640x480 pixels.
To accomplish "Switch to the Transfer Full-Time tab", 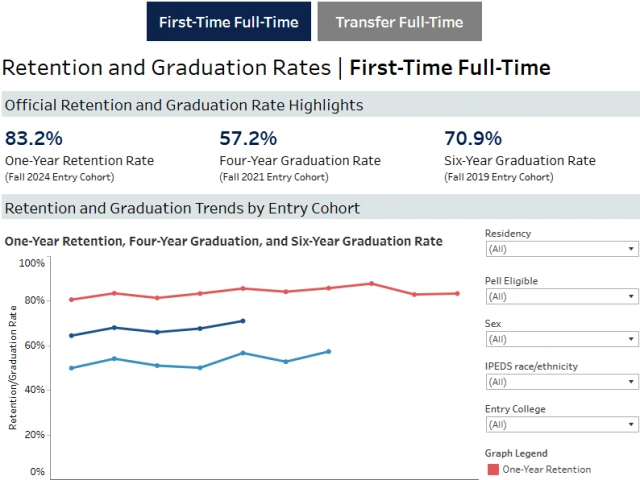I will click(399, 22).
